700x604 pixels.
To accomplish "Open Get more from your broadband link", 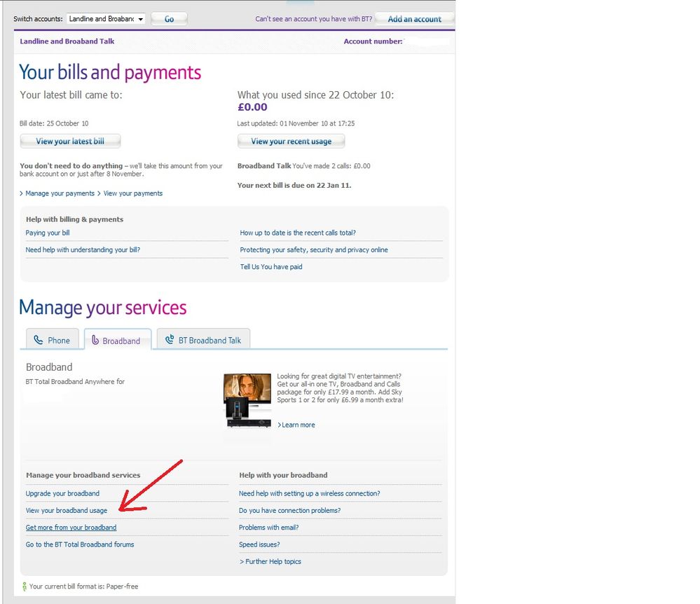I will [71, 528].
